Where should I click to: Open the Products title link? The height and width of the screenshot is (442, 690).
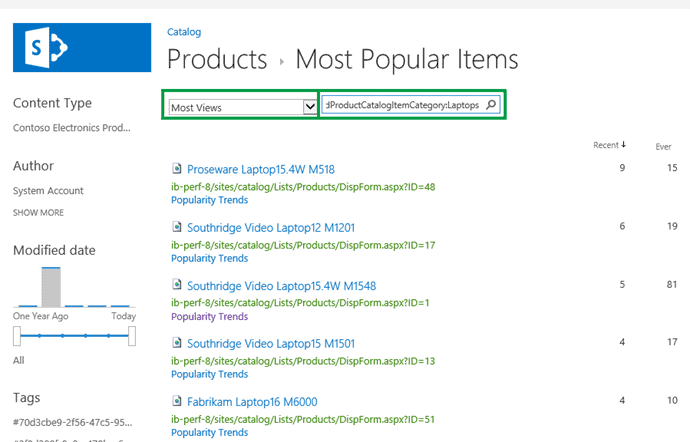click(217, 59)
